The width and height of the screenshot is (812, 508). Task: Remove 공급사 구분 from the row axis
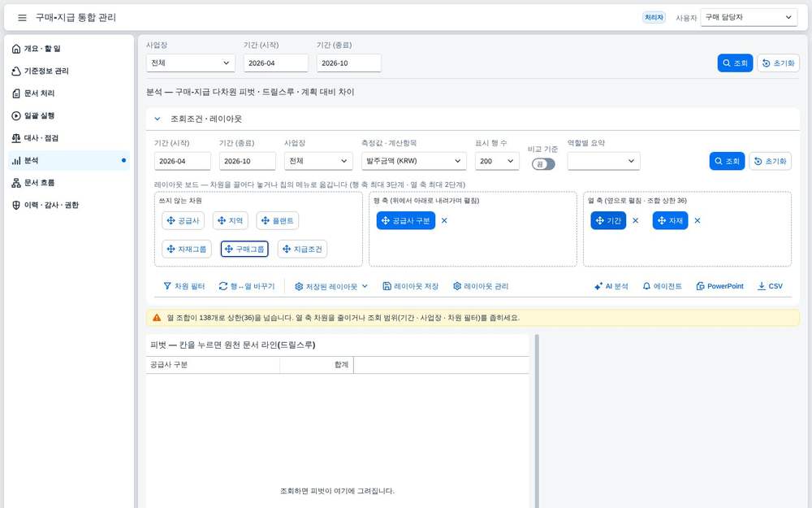pos(444,220)
